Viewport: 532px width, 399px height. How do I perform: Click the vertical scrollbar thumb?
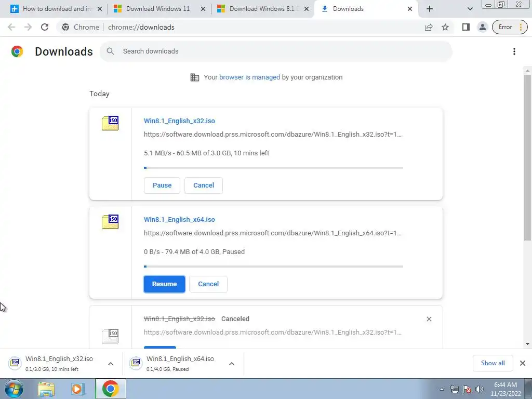click(527, 158)
